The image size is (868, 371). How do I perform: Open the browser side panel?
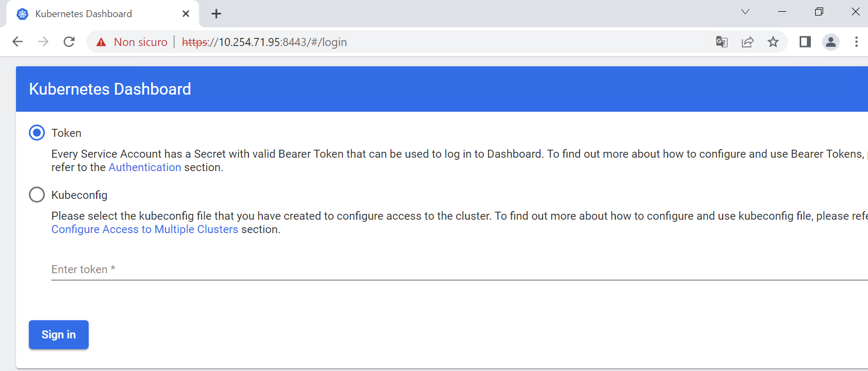(805, 42)
